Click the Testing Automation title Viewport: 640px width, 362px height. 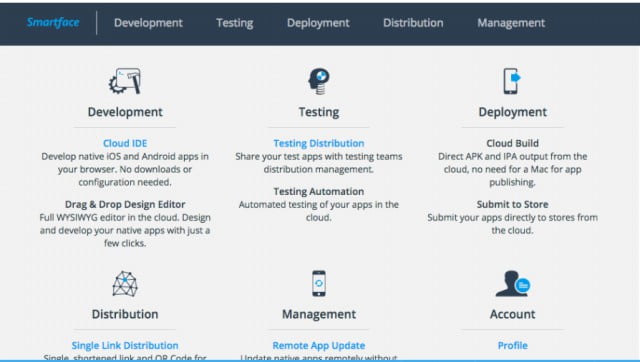319,191
